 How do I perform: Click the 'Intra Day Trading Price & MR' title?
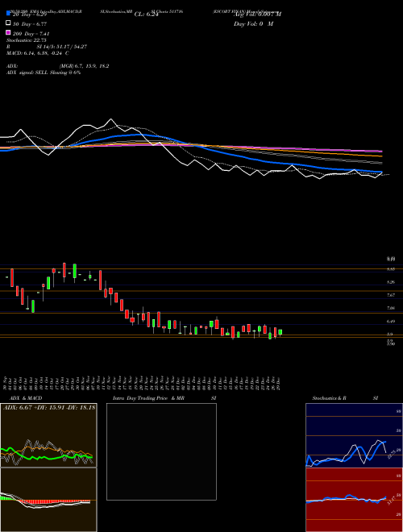click(148, 398)
